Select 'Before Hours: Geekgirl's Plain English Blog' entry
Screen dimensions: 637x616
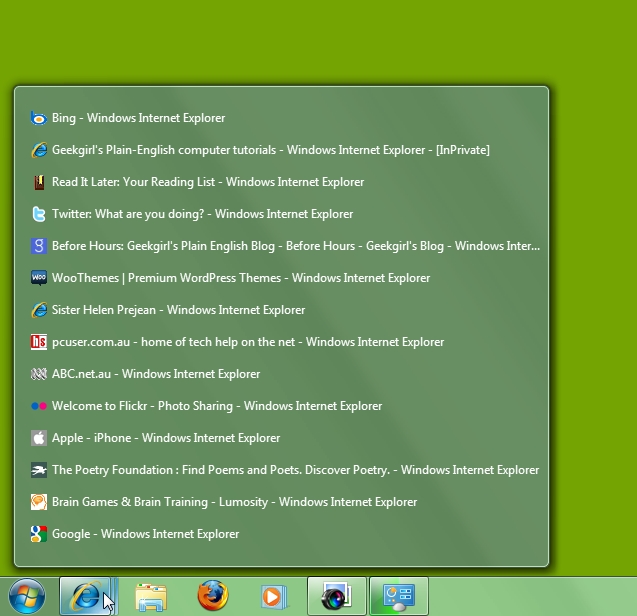[282, 246]
